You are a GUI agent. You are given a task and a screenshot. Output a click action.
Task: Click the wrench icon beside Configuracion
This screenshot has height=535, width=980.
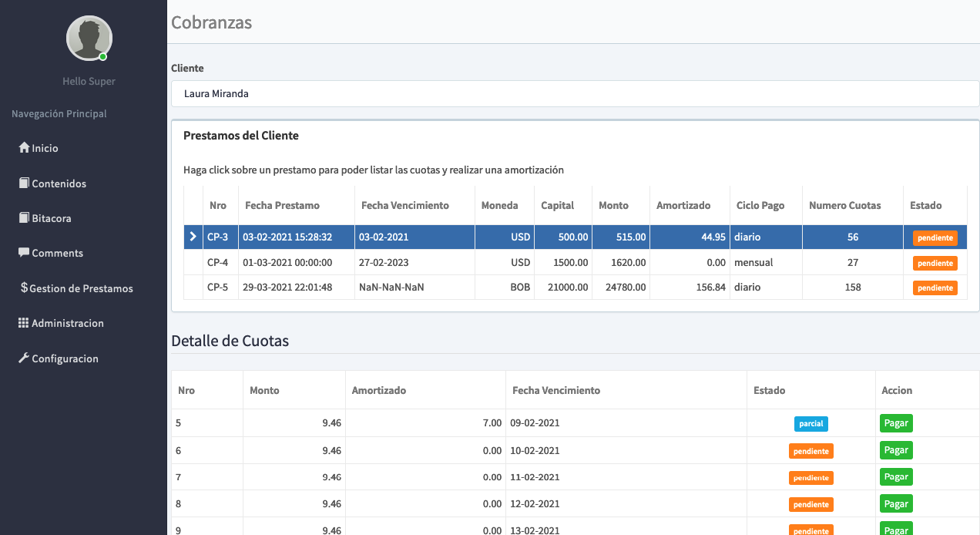click(x=24, y=358)
